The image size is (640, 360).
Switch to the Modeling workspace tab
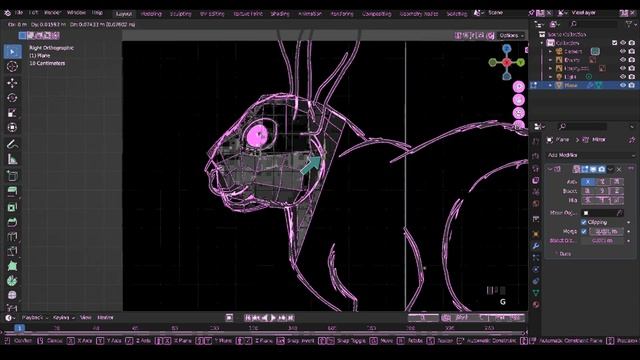point(151,13)
